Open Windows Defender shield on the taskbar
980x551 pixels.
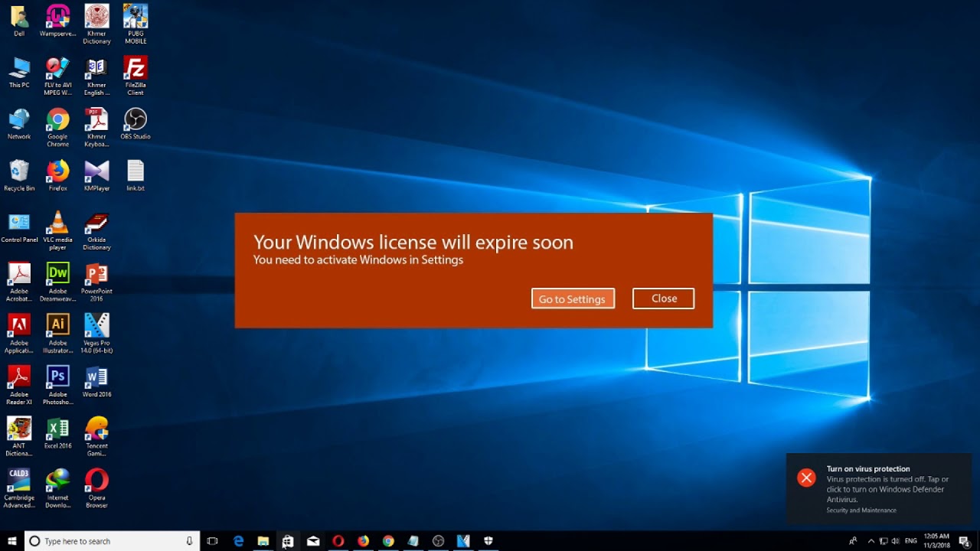(x=488, y=541)
